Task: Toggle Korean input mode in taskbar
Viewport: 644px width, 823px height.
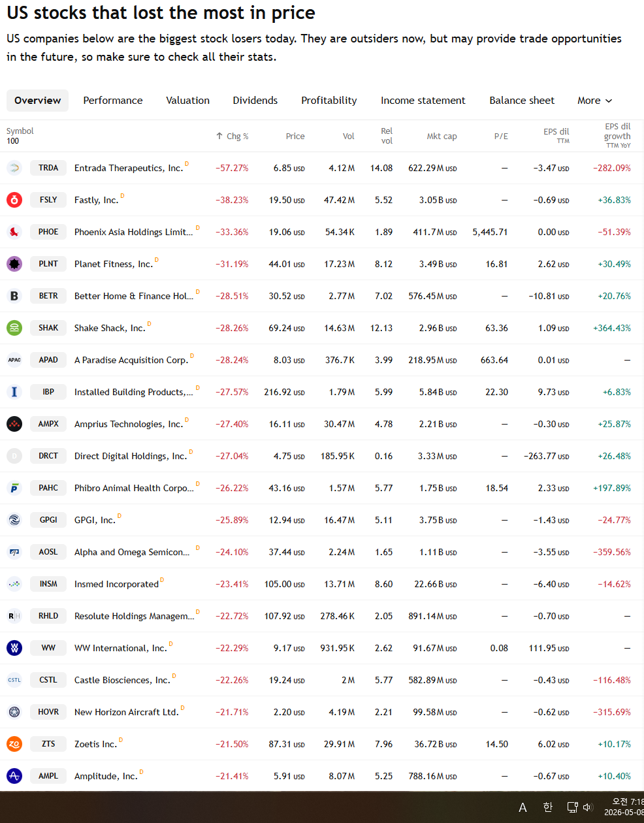Action: (x=547, y=807)
